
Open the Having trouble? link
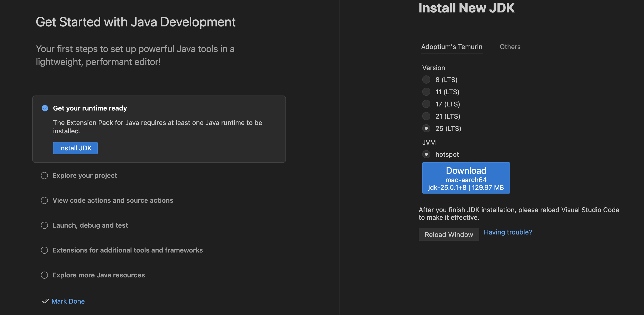click(508, 232)
